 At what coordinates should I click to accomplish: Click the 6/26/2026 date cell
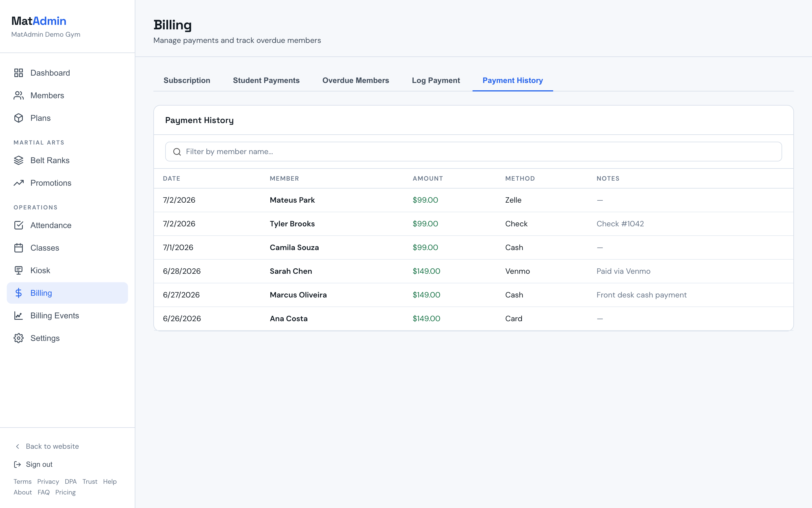point(182,319)
